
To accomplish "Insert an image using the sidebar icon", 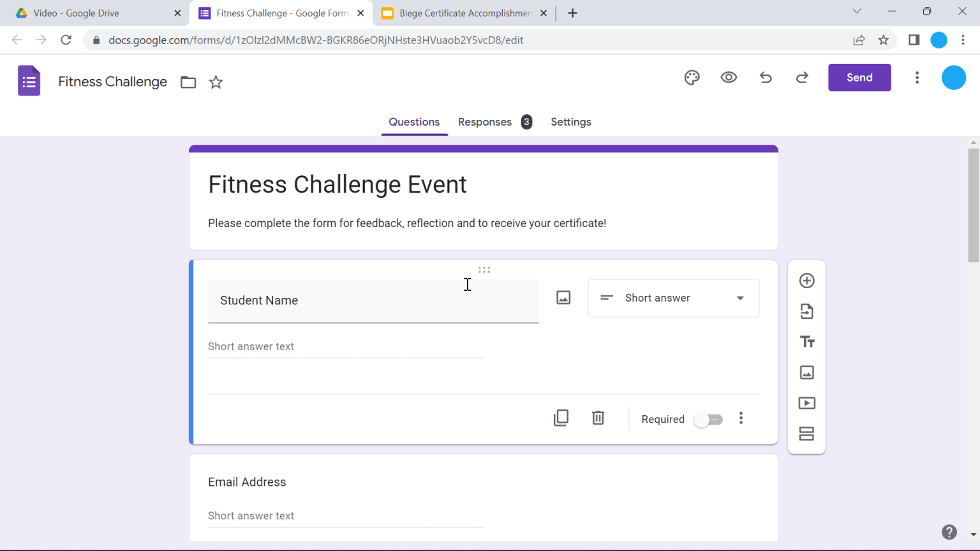I will tap(806, 372).
